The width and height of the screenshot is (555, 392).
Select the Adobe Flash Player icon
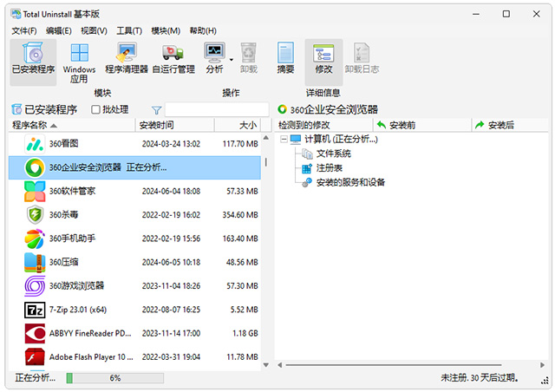click(35, 357)
